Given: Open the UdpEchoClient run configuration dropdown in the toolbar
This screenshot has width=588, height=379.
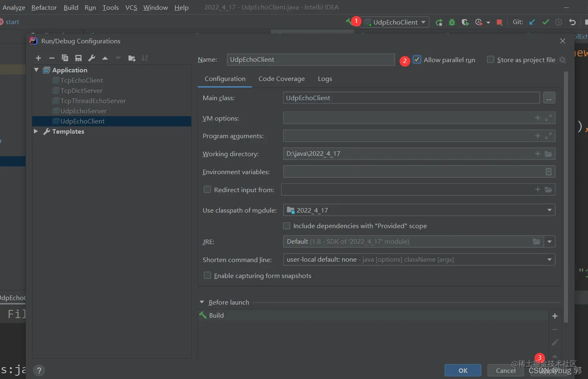Looking at the screenshot, I should (396, 22).
